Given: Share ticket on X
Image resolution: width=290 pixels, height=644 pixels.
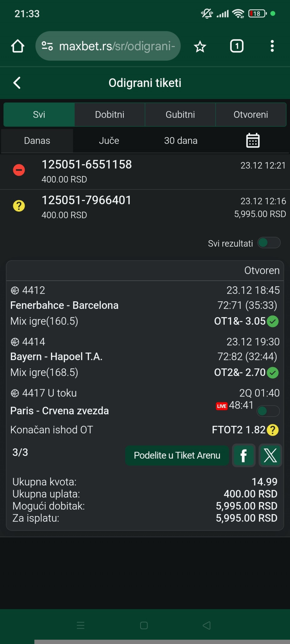Looking at the screenshot, I should (x=270, y=455).
